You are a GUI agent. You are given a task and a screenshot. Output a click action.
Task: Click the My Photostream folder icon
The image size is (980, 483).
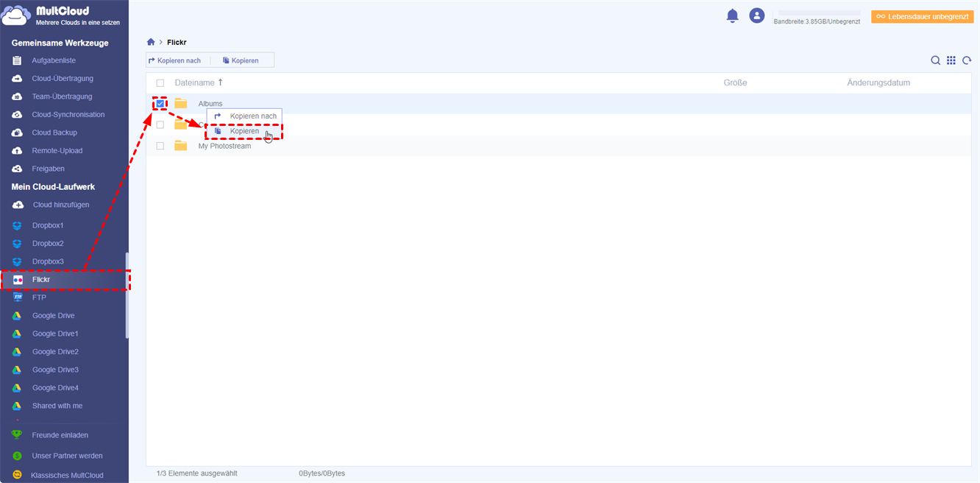coord(181,146)
